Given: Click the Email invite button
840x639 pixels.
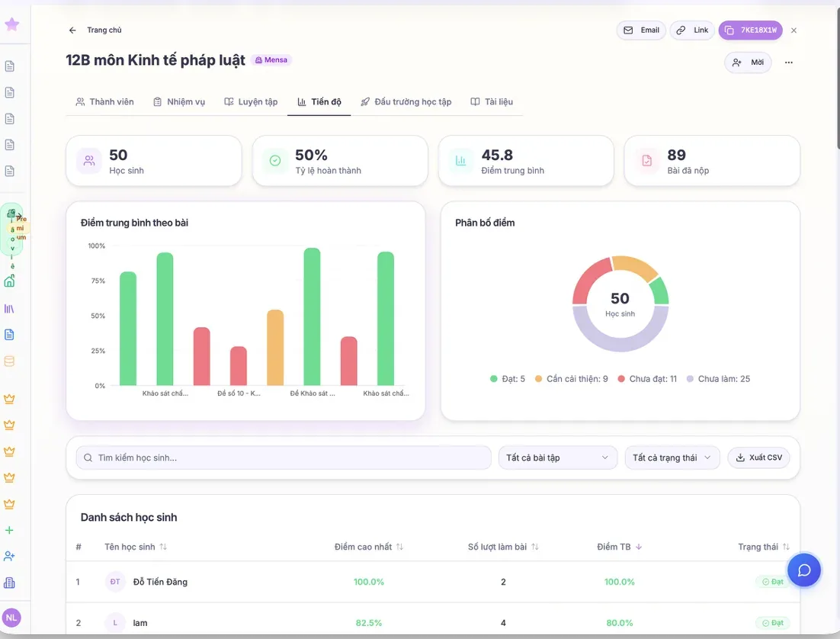Looking at the screenshot, I should [x=641, y=30].
